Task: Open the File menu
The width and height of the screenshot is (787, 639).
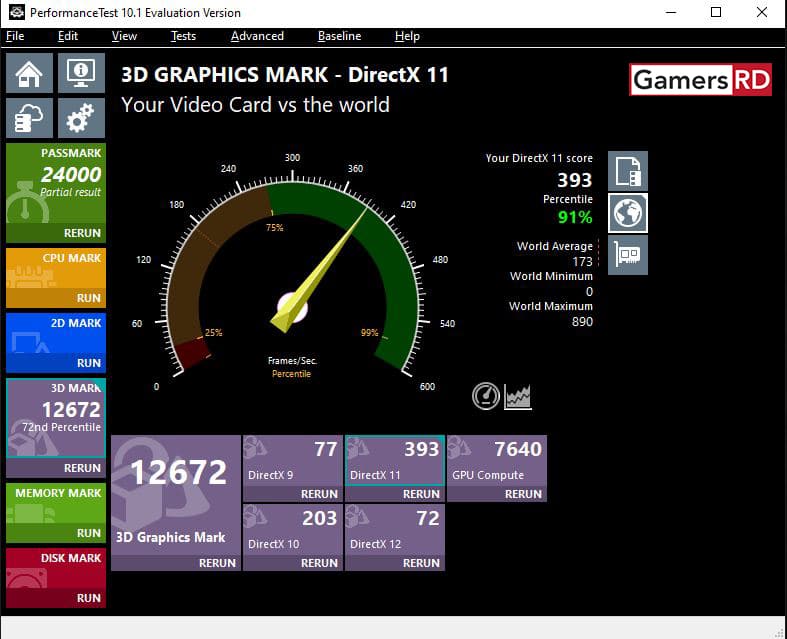Action: pos(15,36)
